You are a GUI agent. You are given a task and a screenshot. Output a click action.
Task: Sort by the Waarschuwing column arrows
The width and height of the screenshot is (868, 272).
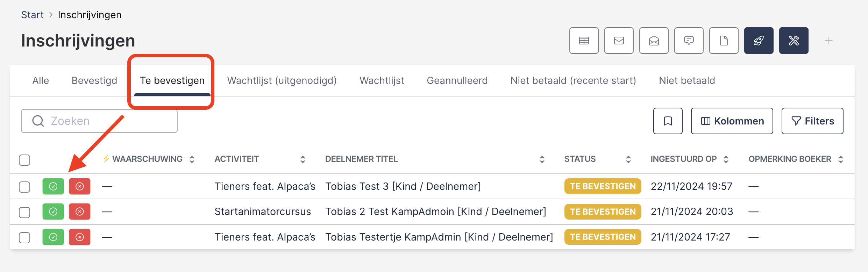pos(192,159)
